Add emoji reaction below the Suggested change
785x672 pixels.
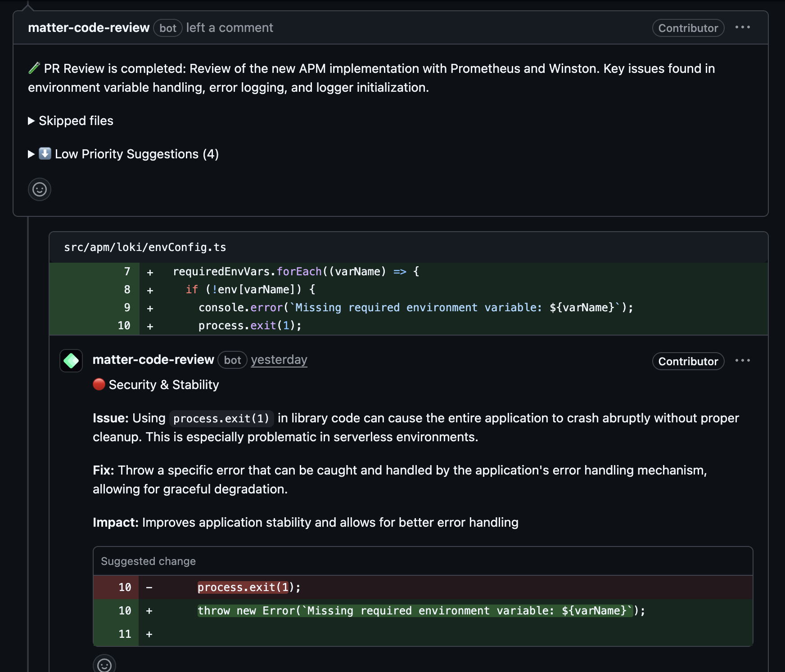coord(104,664)
